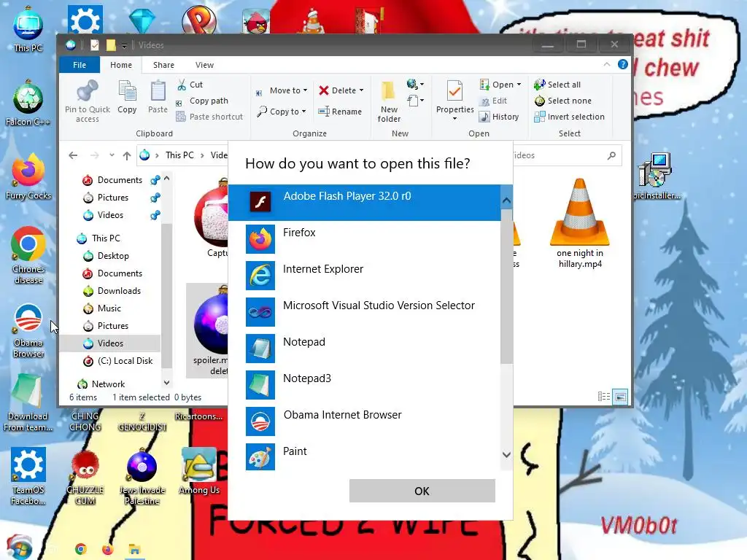This screenshot has width=747, height=560.
Task: Click This PC in the address bar
Action: 179,155
